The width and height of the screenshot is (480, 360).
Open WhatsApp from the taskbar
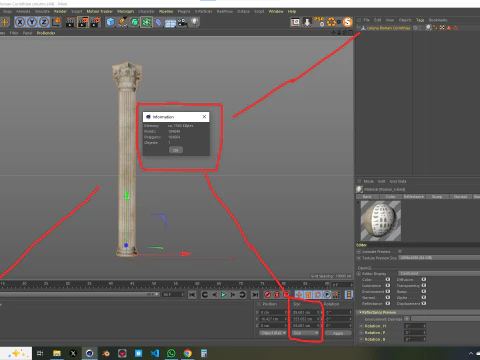tap(171, 353)
